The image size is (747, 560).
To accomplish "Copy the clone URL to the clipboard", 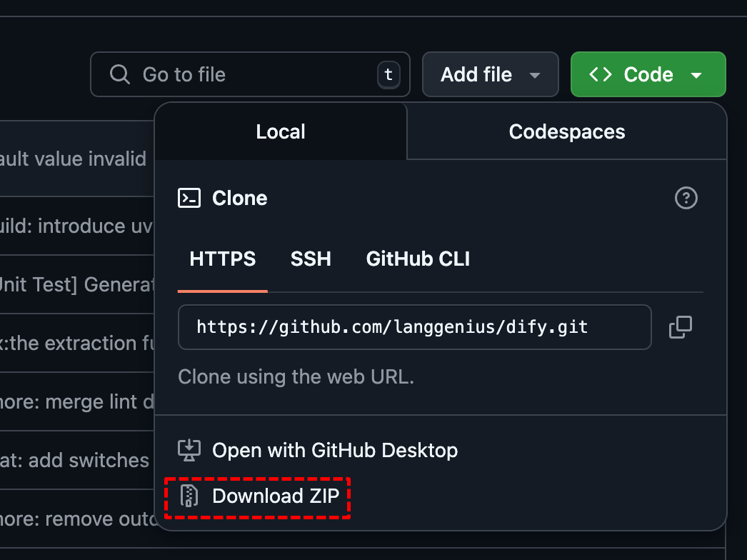I will click(681, 327).
